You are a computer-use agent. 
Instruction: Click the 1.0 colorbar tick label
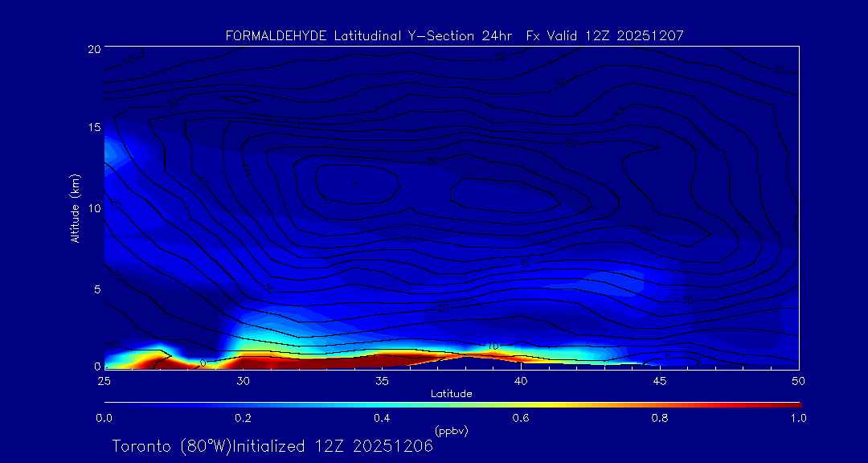(x=799, y=418)
